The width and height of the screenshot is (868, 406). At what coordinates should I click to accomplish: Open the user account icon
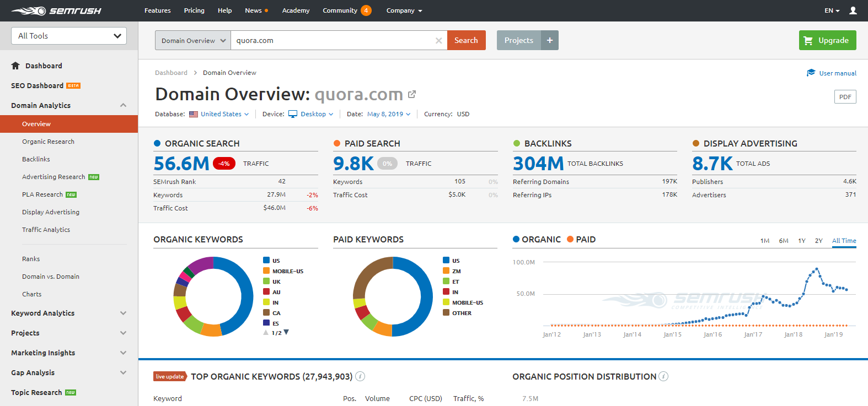(x=853, y=10)
